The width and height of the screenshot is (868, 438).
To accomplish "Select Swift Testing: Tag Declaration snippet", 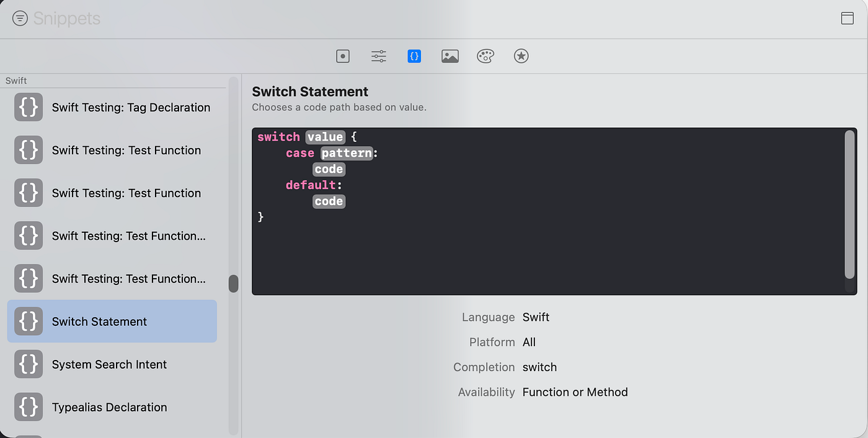I will pyautogui.click(x=112, y=107).
